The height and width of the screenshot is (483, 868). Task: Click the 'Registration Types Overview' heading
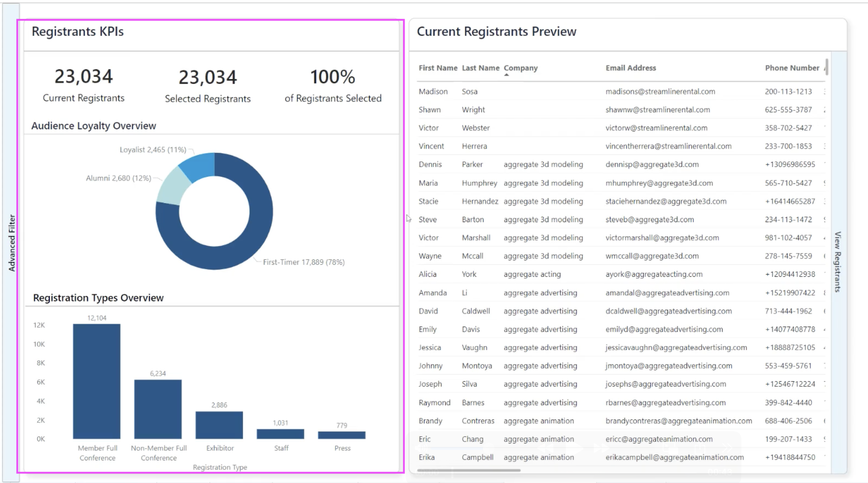pos(98,298)
